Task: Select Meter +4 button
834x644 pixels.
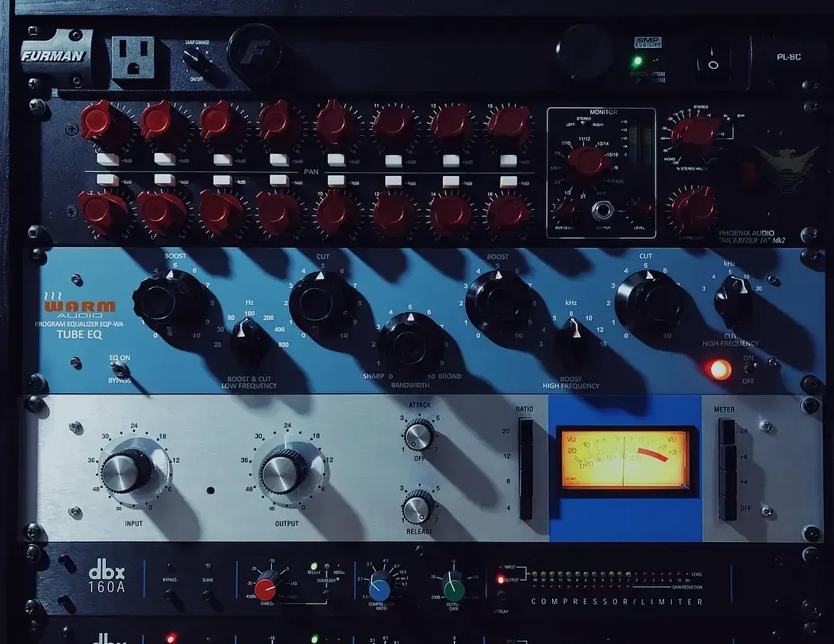Action: coord(727,483)
